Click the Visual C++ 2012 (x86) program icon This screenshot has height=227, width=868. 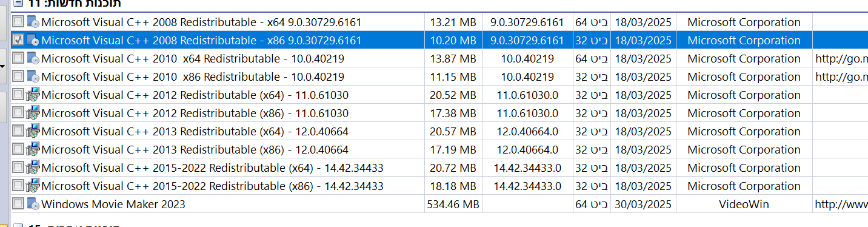click(x=33, y=113)
